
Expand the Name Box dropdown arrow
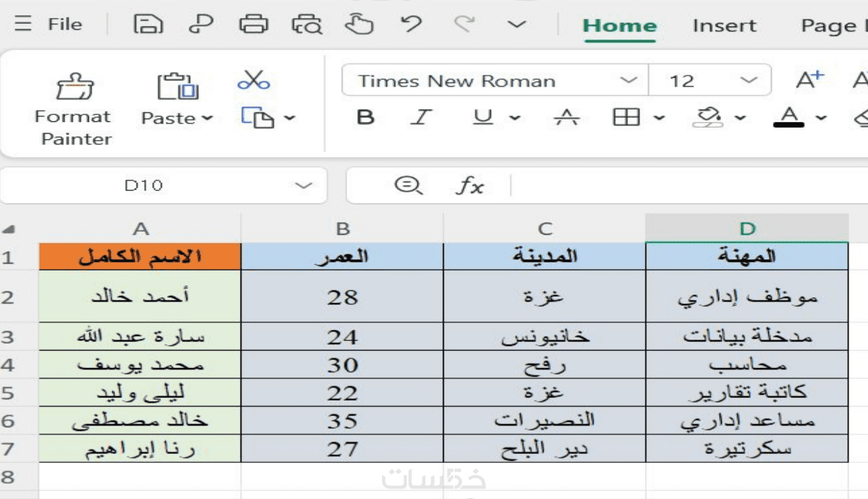(303, 185)
